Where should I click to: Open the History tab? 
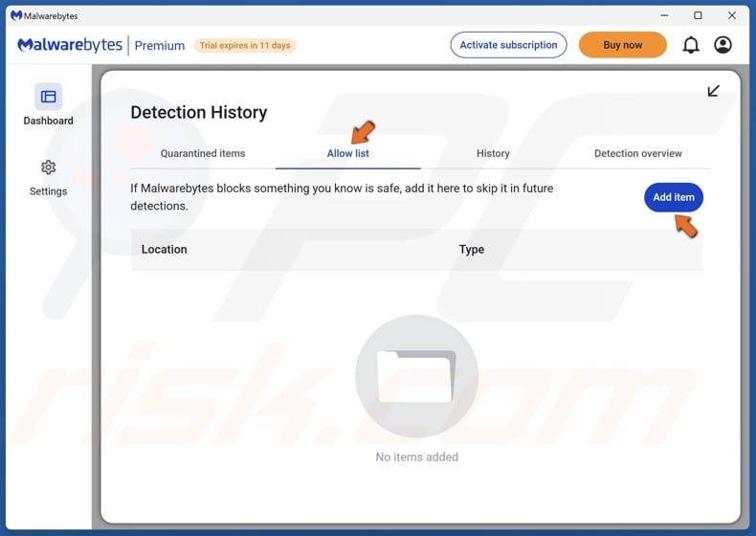[493, 153]
